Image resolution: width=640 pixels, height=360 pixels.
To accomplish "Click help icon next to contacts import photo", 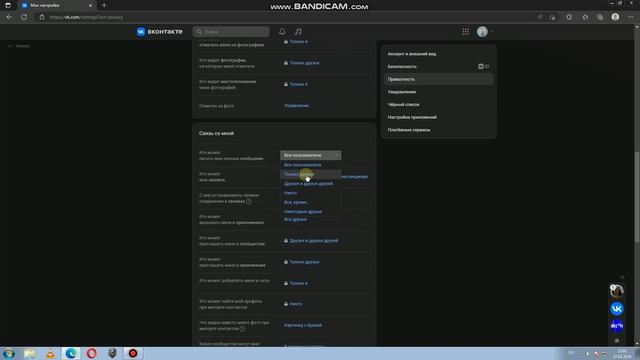I will pyautogui.click(x=242, y=329).
